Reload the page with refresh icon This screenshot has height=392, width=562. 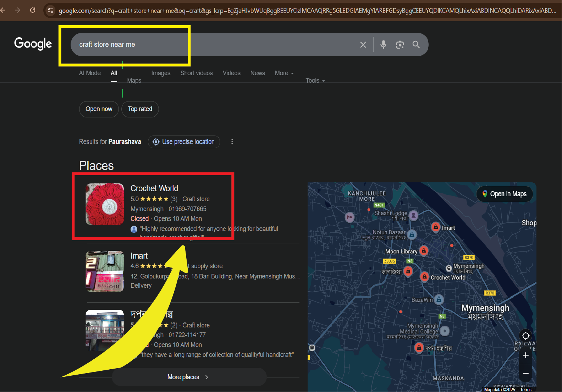point(33,10)
